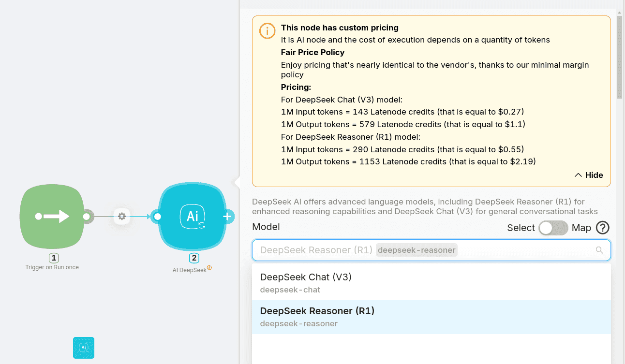Click into the Model dropdown search field
This screenshot has height=364, width=625.
426,250
